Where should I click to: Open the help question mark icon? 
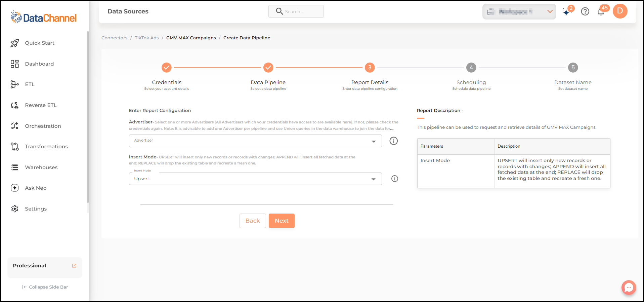pyautogui.click(x=585, y=12)
